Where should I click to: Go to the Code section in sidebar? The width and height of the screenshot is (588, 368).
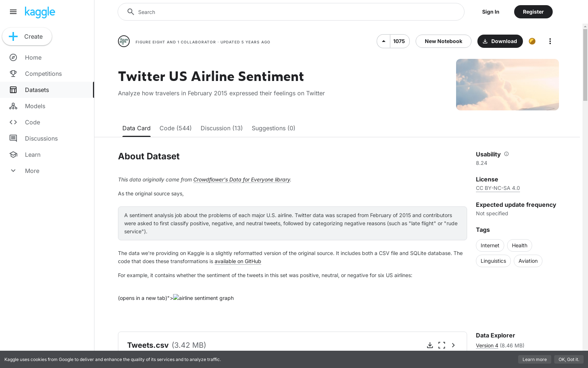tap(32, 122)
